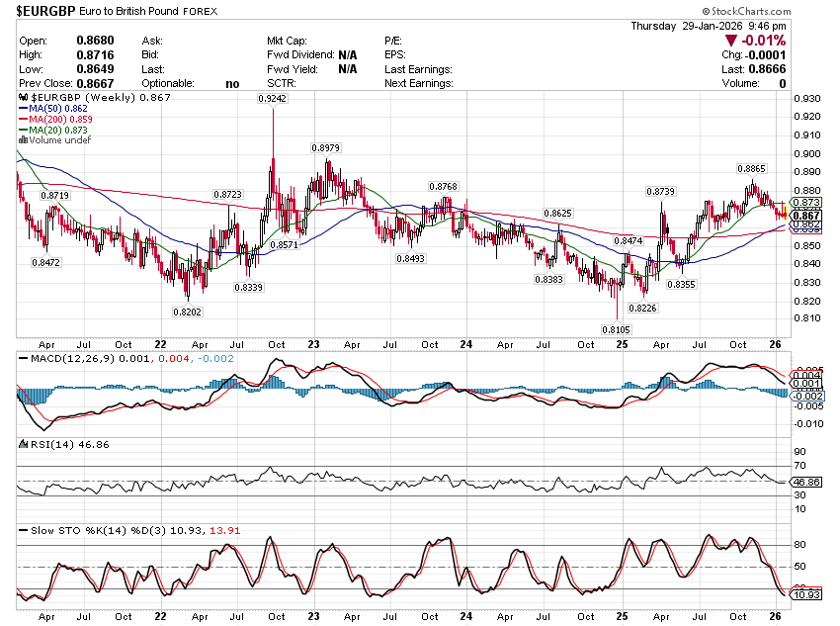Image resolution: width=840 pixels, height=626 pixels.
Task: Click the 10.93 stochastic value tag
Action: [x=806, y=594]
